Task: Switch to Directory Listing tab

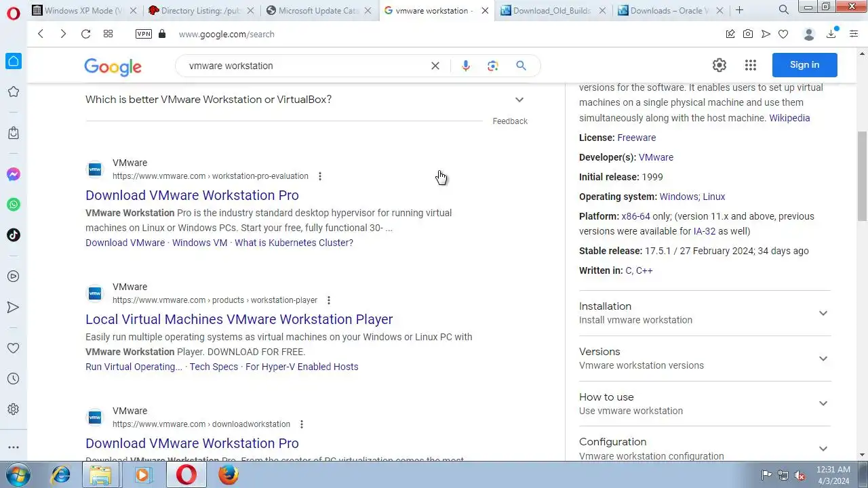Action: click(201, 10)
